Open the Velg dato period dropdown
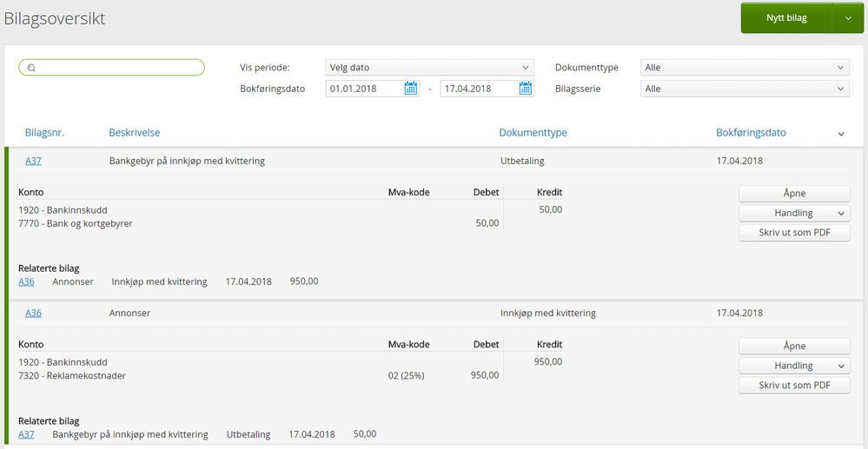The width and height of the screenshot is (868, 449). click(x=429, y=68)
